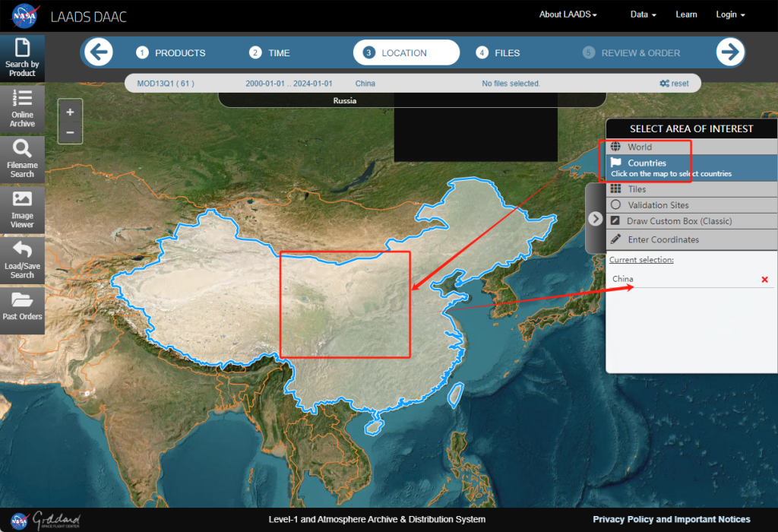778x532 pixels.
Task: Click the Current selection label
Action: pos(641,260)
